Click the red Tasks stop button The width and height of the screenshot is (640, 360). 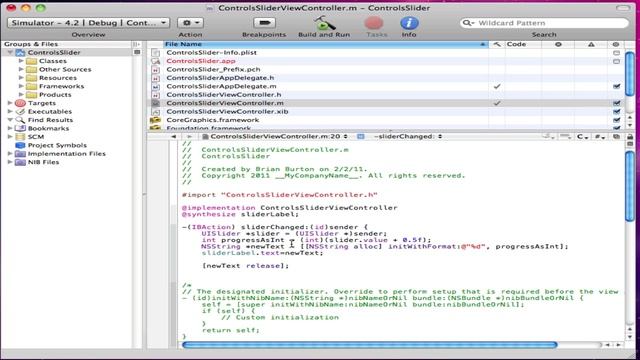(x=374, y=23)
